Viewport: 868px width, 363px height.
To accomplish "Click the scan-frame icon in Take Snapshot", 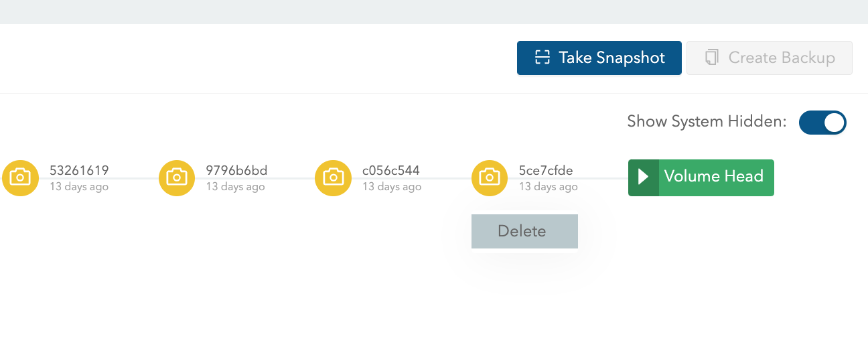I will [x=542, y=58].
